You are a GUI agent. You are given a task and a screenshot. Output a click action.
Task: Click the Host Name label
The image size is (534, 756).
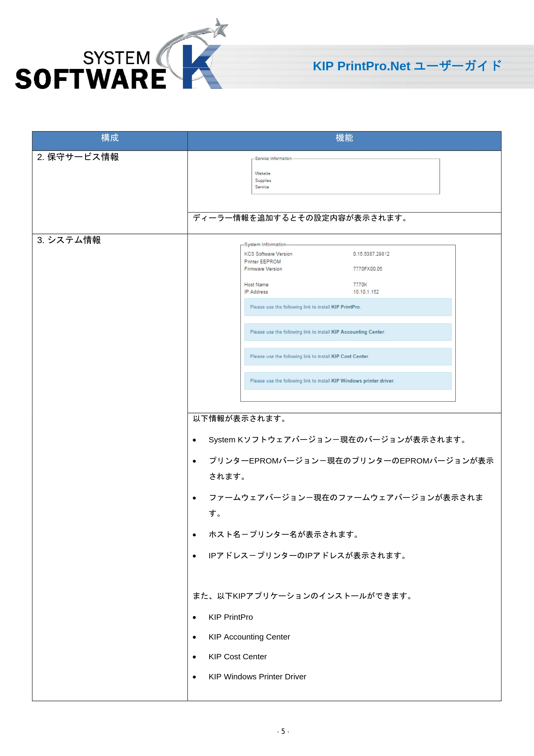tap(256, 285)
